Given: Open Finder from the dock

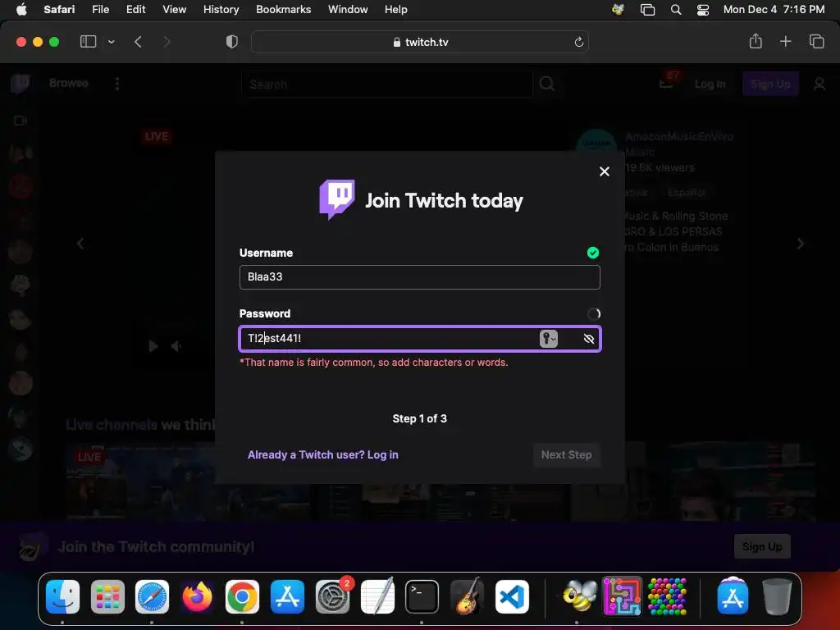Looking at the screenshot, I should coord(62,597).
